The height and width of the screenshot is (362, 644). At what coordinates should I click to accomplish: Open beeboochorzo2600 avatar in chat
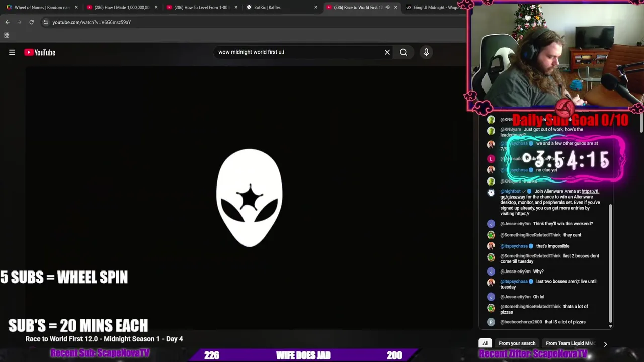(x=491, y=322)
